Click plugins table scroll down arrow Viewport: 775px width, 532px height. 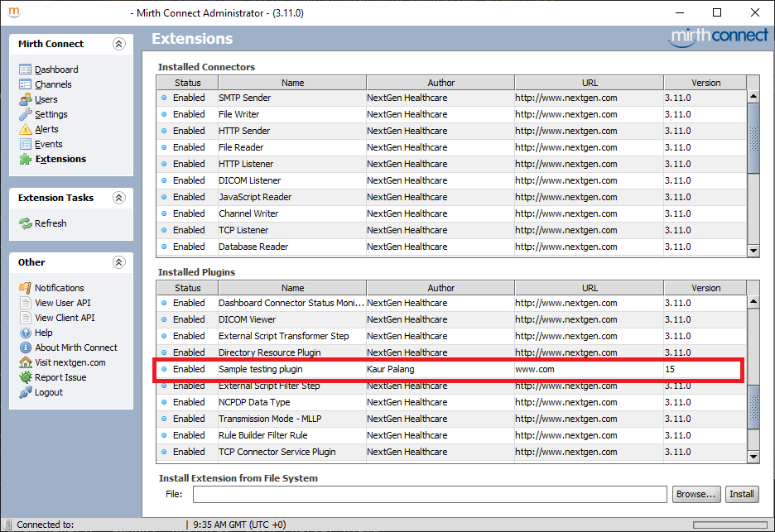753,457
